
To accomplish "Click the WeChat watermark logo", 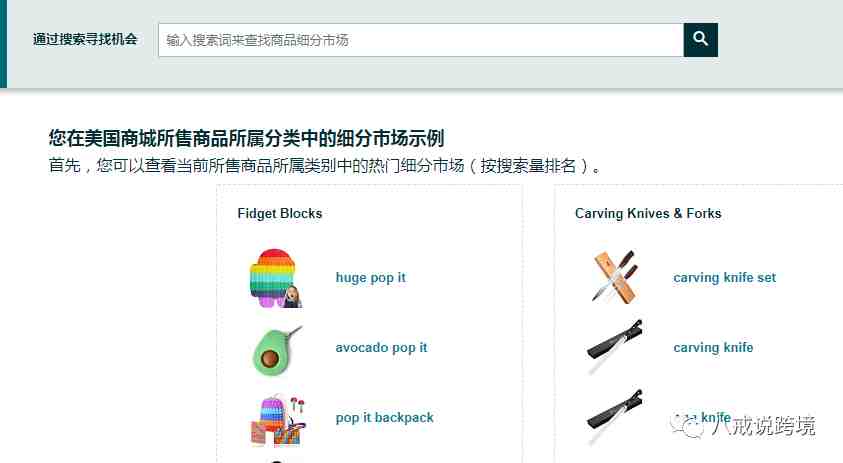I will point(688,425).
